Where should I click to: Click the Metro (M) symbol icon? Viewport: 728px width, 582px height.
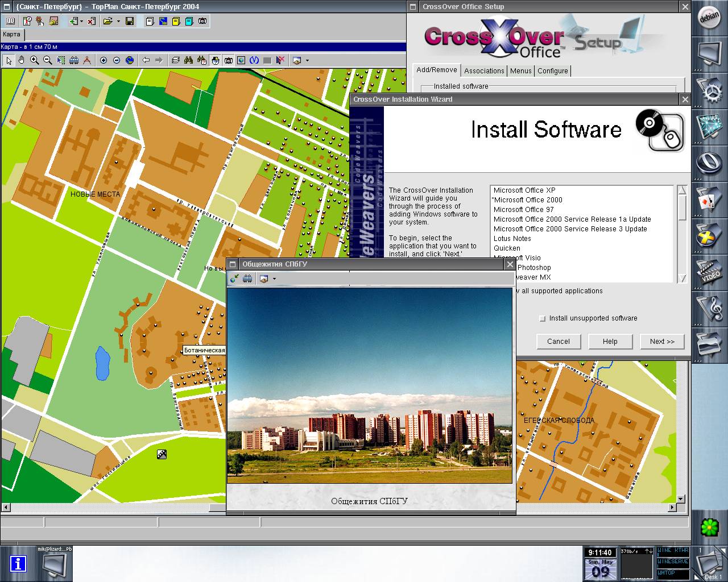pos(254,60)
